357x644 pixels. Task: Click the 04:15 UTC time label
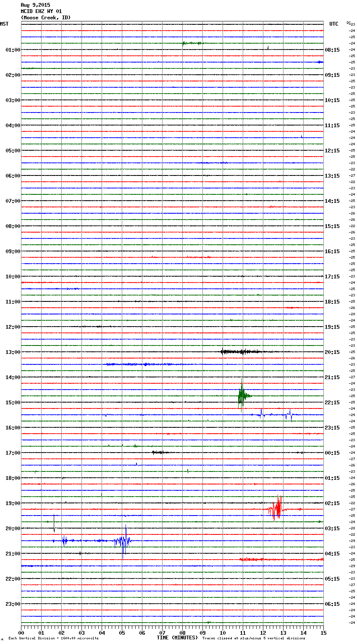click(332, 553)
